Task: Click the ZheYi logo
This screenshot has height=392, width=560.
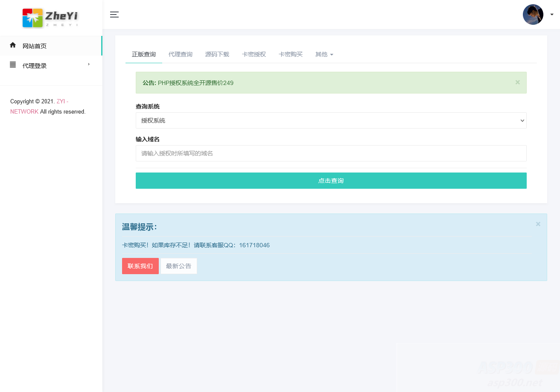Action: pyautogui.click(x=50, y=18)
